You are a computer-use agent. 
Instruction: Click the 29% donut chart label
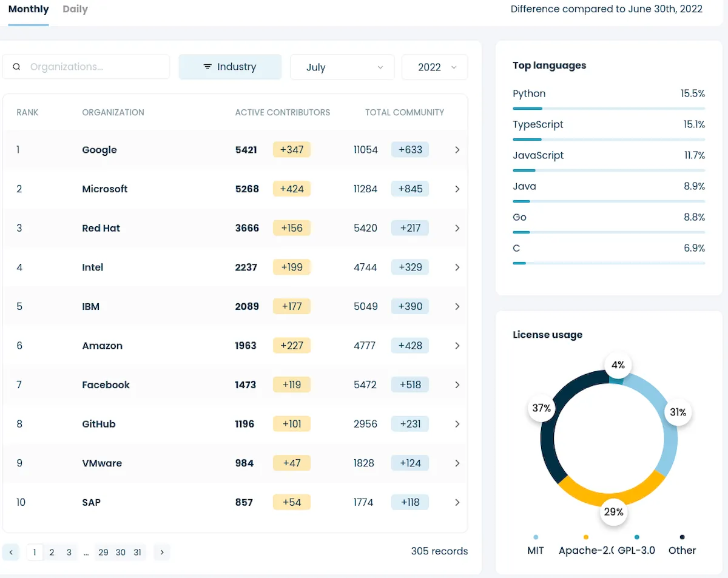click(x=613, y=512)
